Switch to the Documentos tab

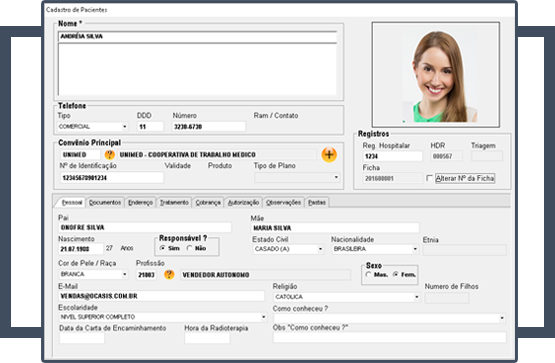point(105,202)
